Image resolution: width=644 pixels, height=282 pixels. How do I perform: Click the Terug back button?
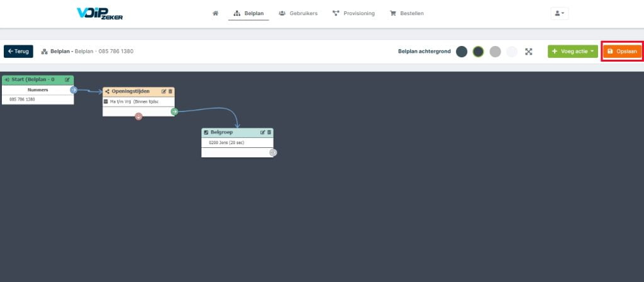[x=18, y=52]
